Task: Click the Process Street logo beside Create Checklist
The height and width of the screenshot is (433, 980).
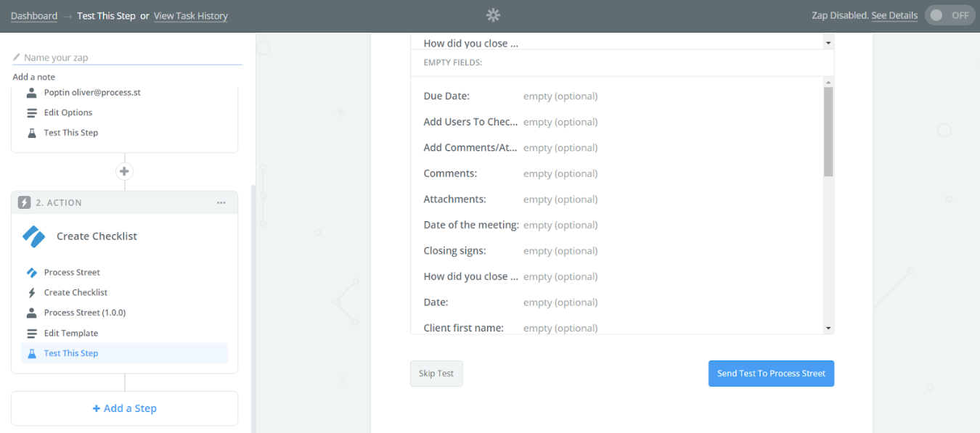Action: (x=33, y=236)
